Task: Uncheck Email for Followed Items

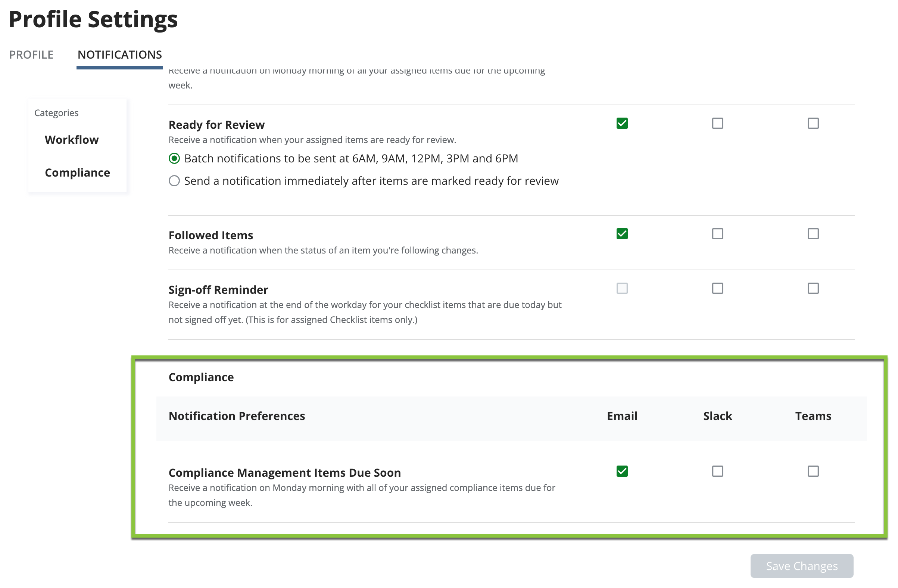Action: 622,234
